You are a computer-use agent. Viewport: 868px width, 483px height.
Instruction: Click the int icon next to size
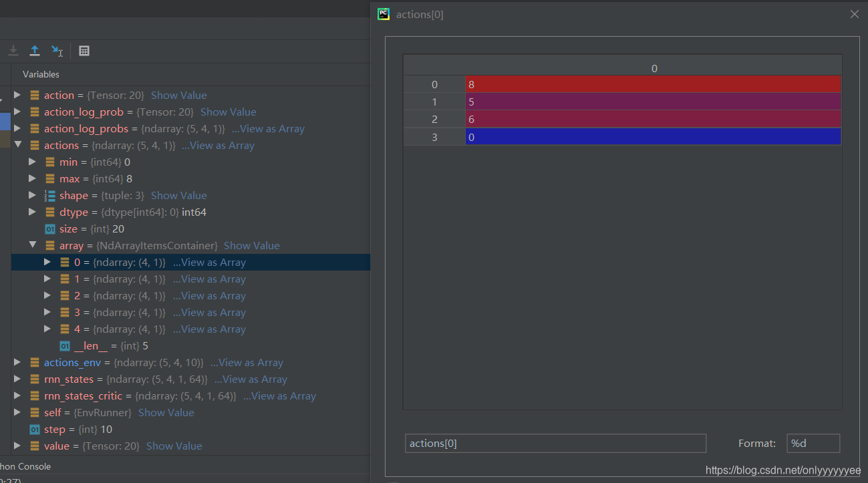[50, 229]
